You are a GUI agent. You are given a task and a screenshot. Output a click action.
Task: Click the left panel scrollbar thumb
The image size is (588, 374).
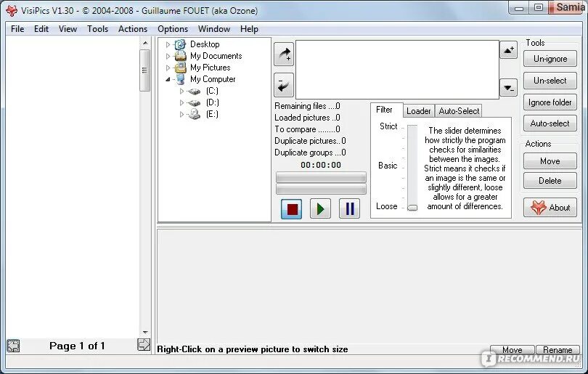(x=145, y=70)
